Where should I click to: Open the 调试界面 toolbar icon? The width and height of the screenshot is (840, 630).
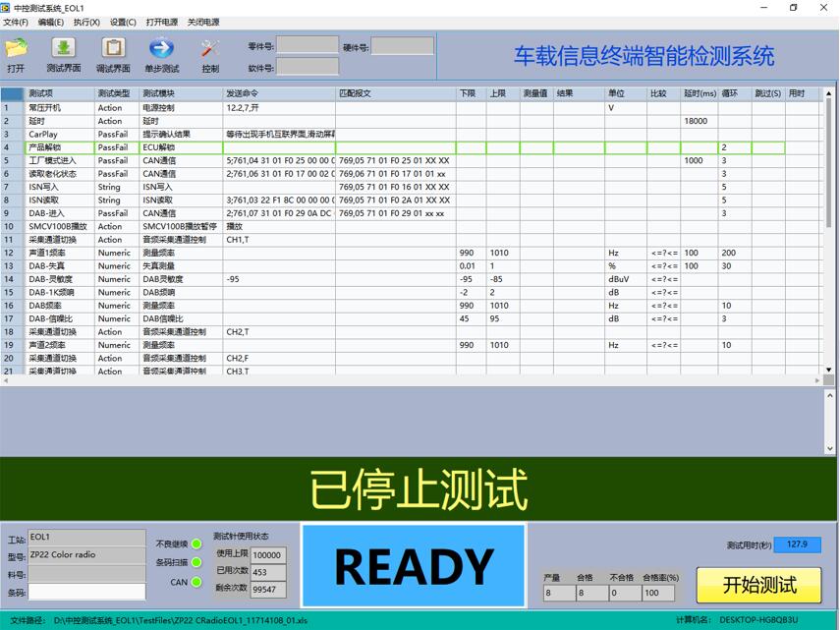111,49
